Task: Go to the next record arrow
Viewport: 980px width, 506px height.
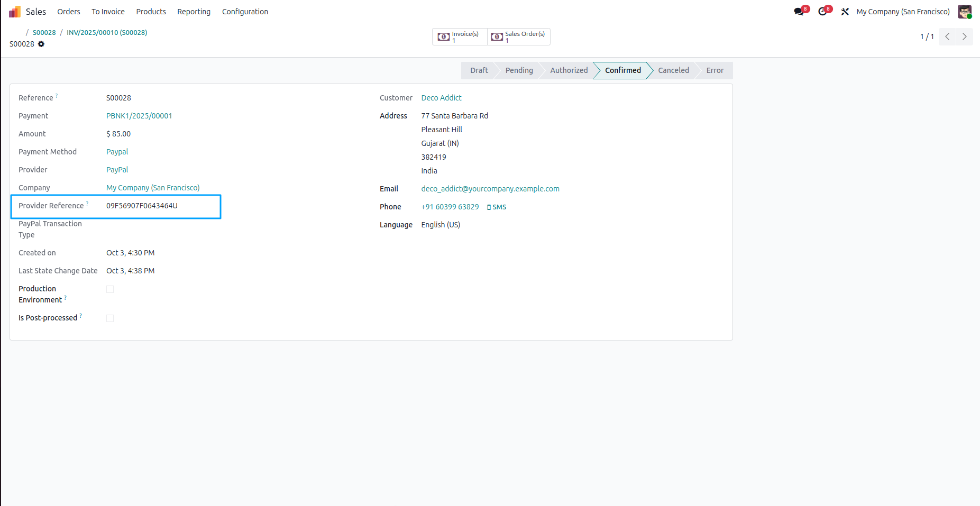Action: (x=964, y=36)
